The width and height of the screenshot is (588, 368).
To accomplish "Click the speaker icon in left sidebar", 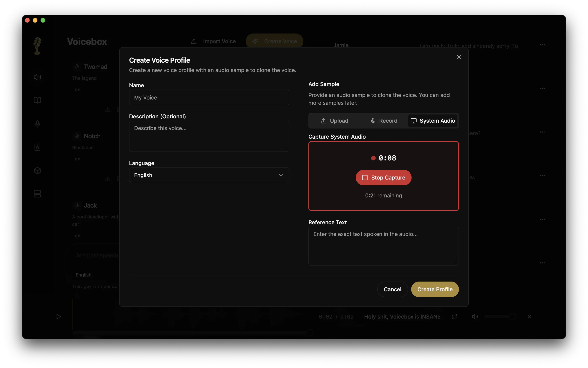I will coord(37,77).
